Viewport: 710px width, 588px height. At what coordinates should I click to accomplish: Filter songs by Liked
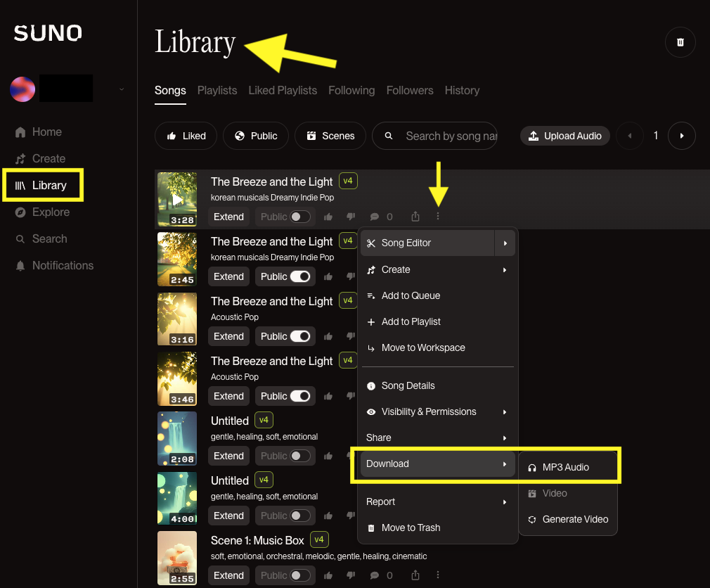pyautogui.click(x=186, y=136)
